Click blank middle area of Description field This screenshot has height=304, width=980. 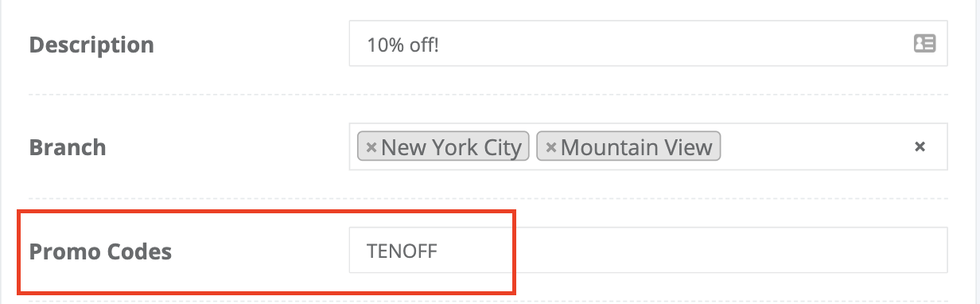coord(676,44)
